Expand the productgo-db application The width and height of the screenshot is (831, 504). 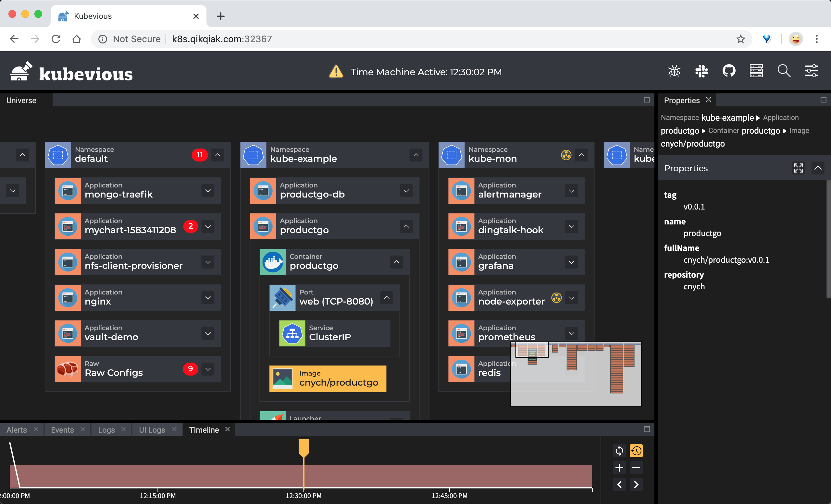pyautogui.click(x=406, y=191)
